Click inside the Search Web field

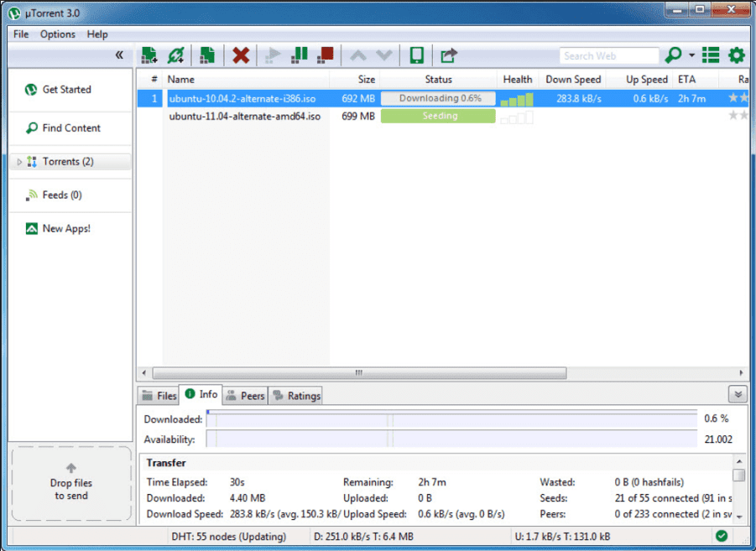[x=609, y=55]
